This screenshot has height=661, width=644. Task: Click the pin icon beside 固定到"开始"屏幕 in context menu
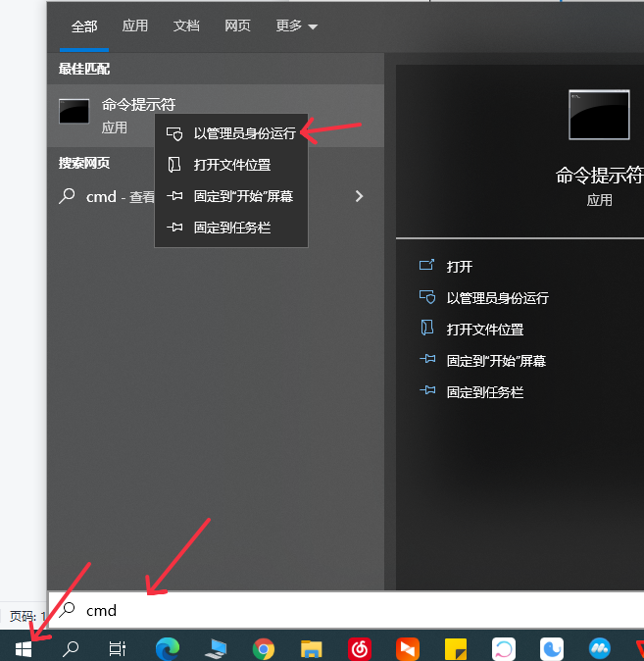[174, 196]
